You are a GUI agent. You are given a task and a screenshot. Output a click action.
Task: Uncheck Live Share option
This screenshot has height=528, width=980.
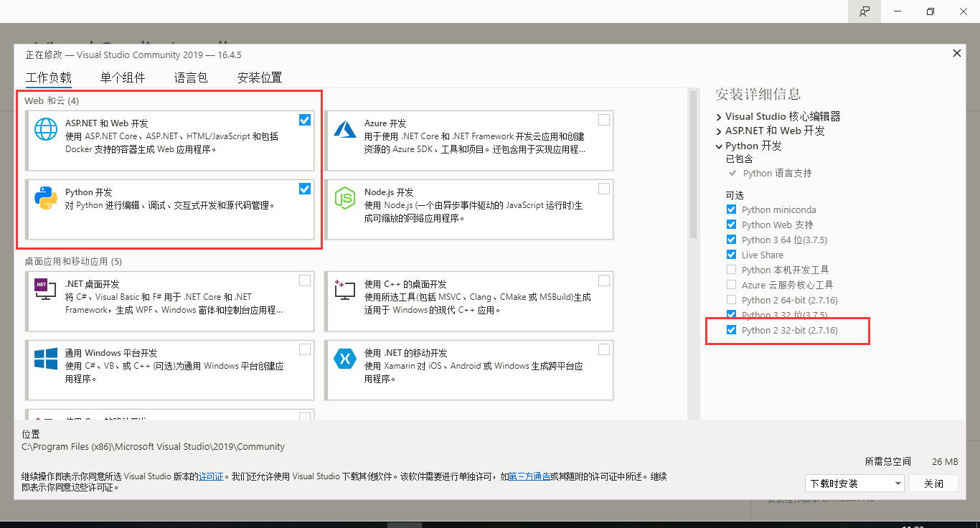point(731,255)
